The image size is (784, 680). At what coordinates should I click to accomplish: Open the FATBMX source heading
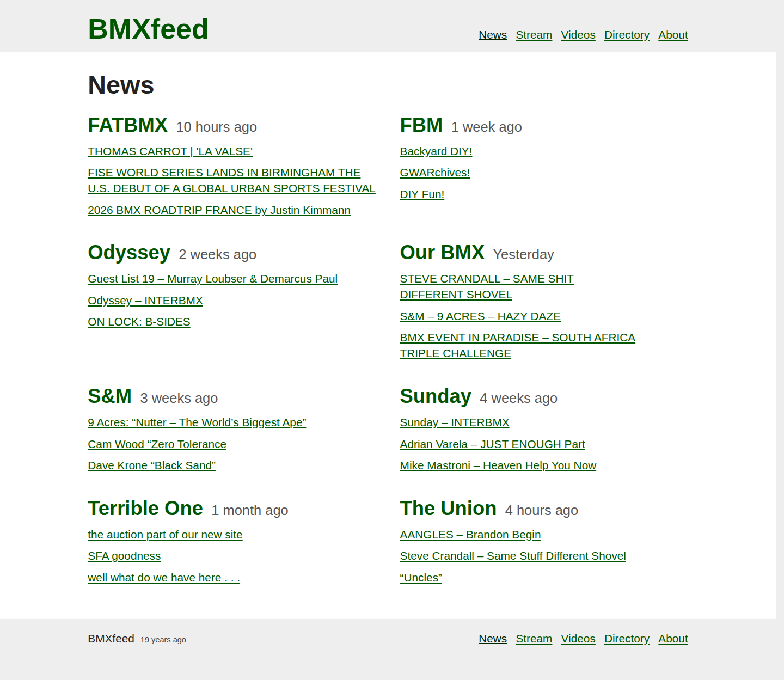[127, 125]
